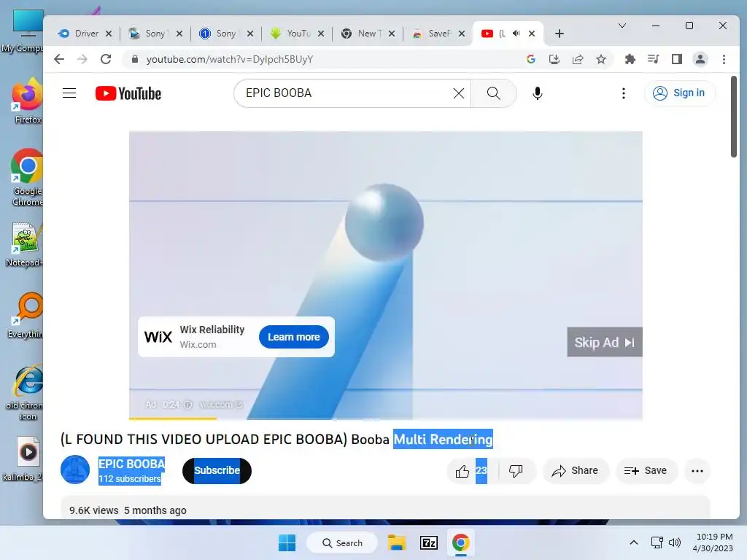This screenshot has width=747, height=560.
Task: Go to YouTube home via logo
Action: pos(128,93)
